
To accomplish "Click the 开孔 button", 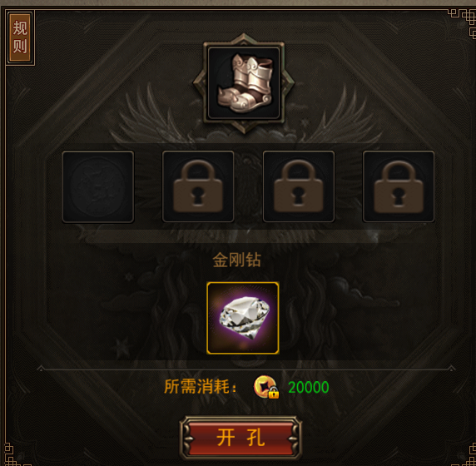I will tap(240, 438).
